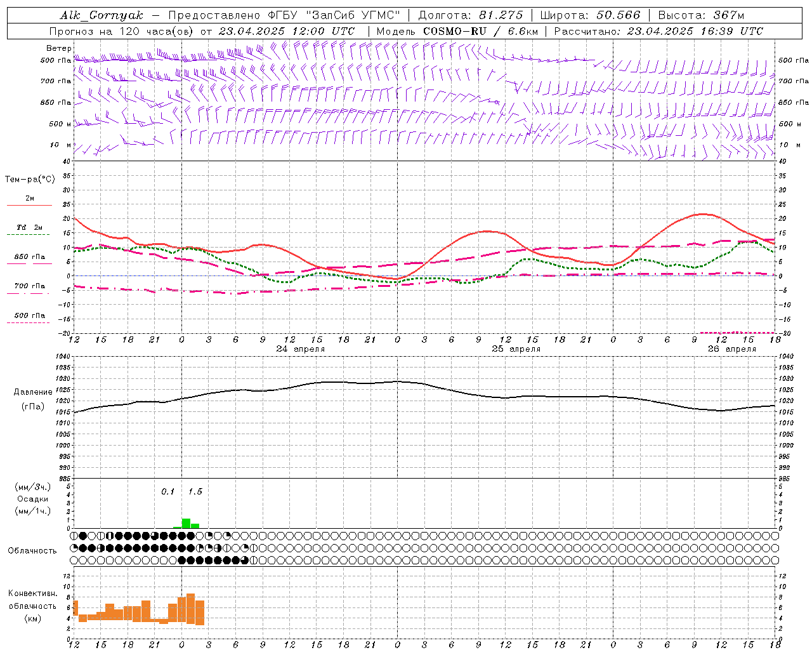Click the left 1000 pressure axis value
The image size is (812, 650).
click(x=63, y=446)
